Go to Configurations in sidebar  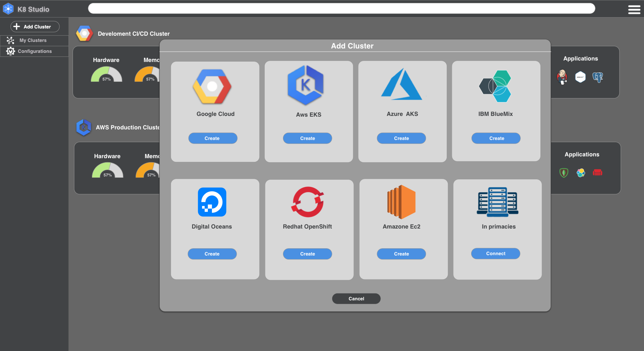[35, 51]
